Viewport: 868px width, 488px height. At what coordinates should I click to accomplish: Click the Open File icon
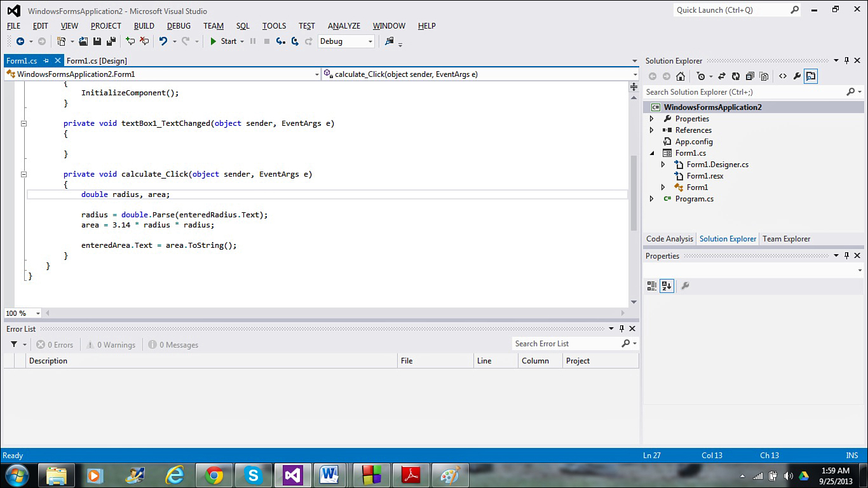(83, 41)
